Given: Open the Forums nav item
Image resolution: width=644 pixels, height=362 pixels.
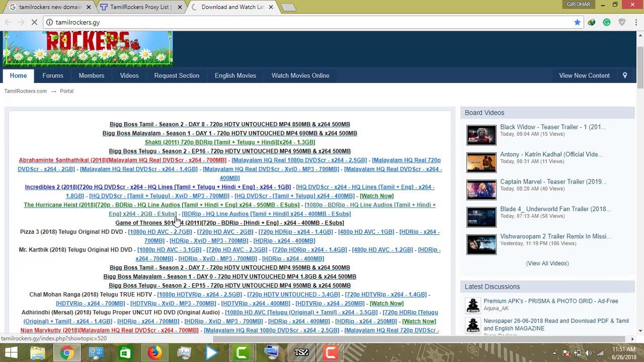Looking at the screenshot, I should tap(53, 75).
